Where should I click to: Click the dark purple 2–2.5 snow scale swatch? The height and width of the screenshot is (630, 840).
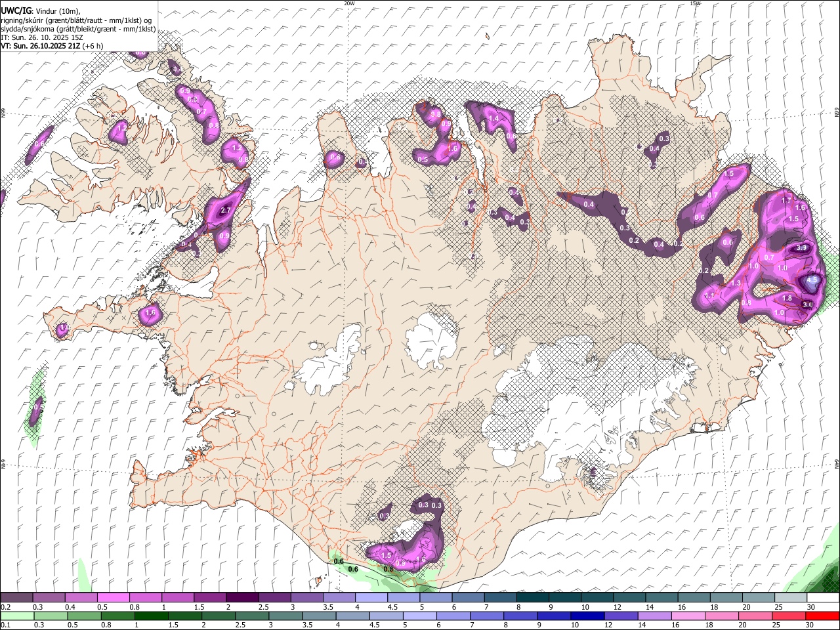point(242,598)
